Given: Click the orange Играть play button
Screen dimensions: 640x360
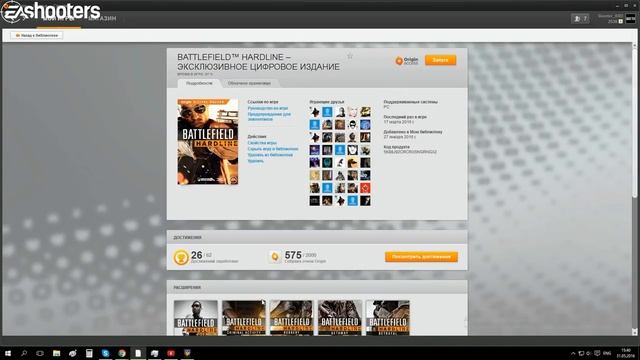Looking at the screenshot, I should click(x=440, y=60).
